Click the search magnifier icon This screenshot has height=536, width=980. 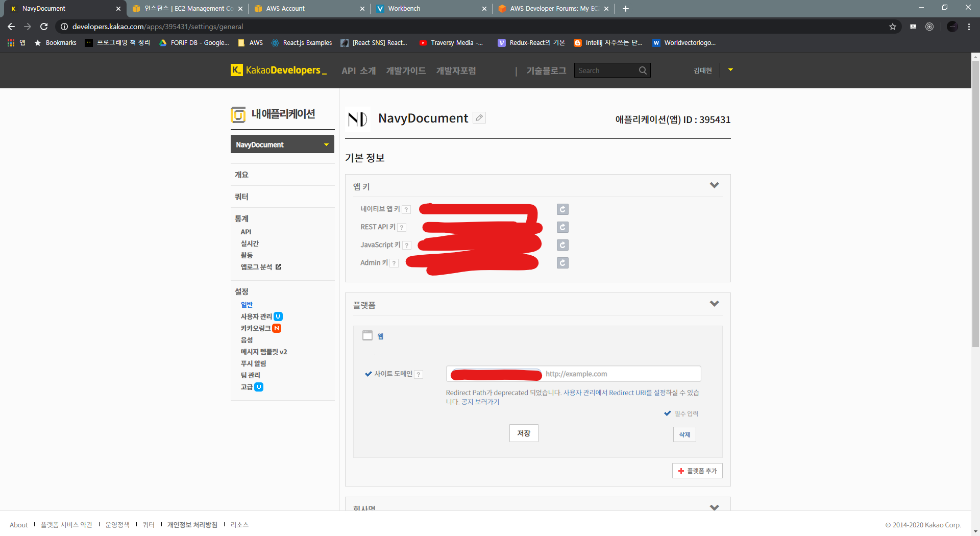643,70
